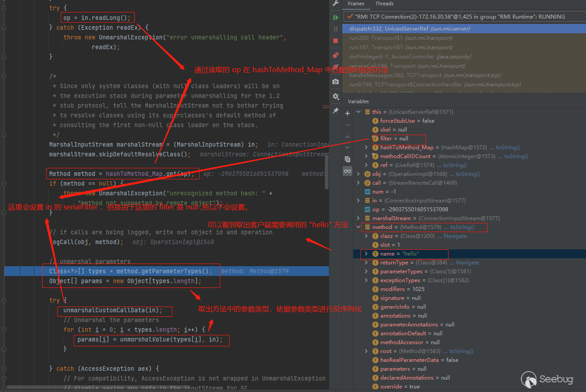
Task: Toggle the Pin Tab icon
Action: [336, 111]
